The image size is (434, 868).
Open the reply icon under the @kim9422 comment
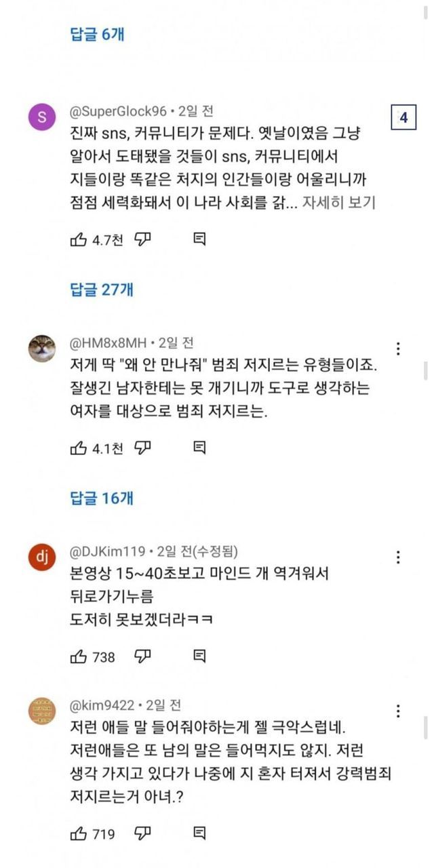(199, 833)
